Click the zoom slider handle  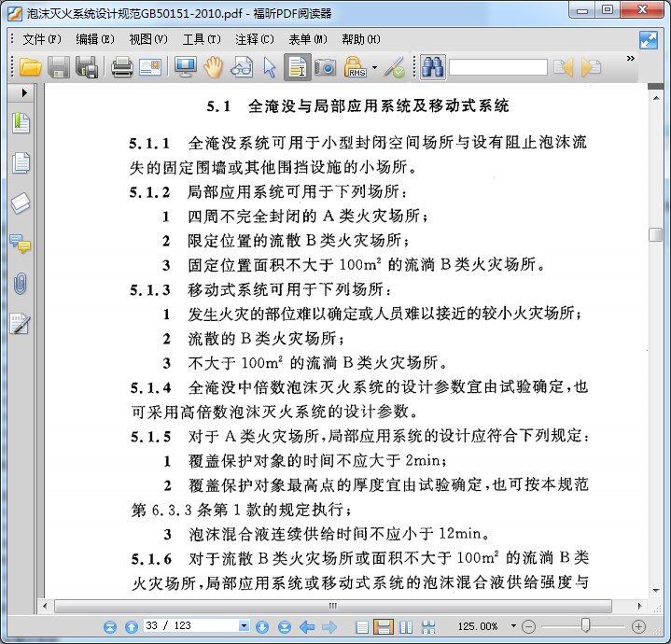(x=585, y=626)
